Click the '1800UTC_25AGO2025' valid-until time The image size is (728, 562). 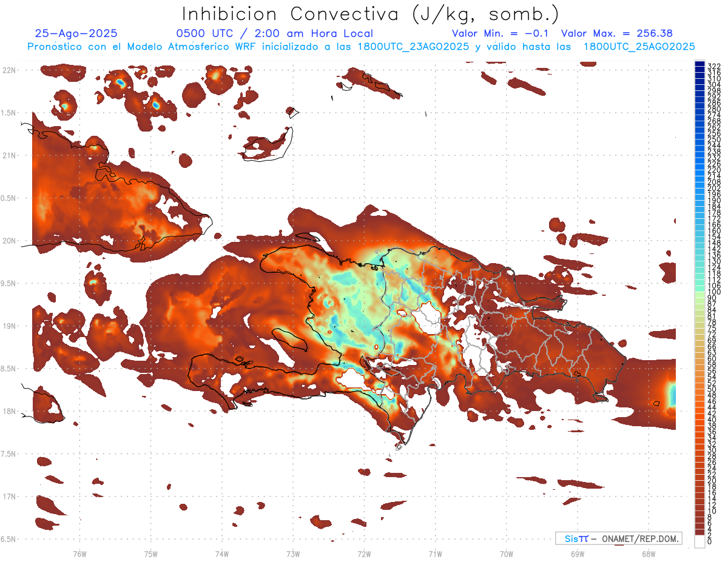coord(639,47)
